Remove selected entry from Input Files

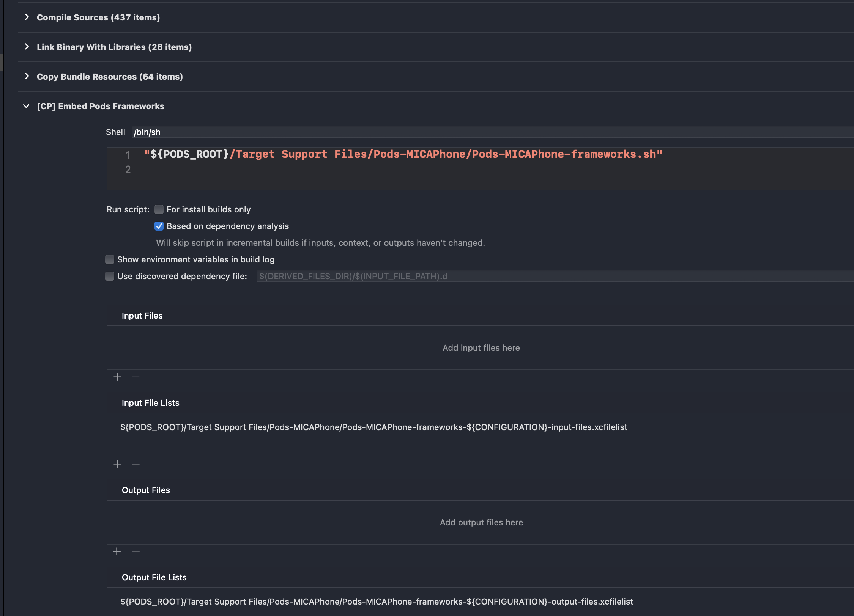pos(136,377)
